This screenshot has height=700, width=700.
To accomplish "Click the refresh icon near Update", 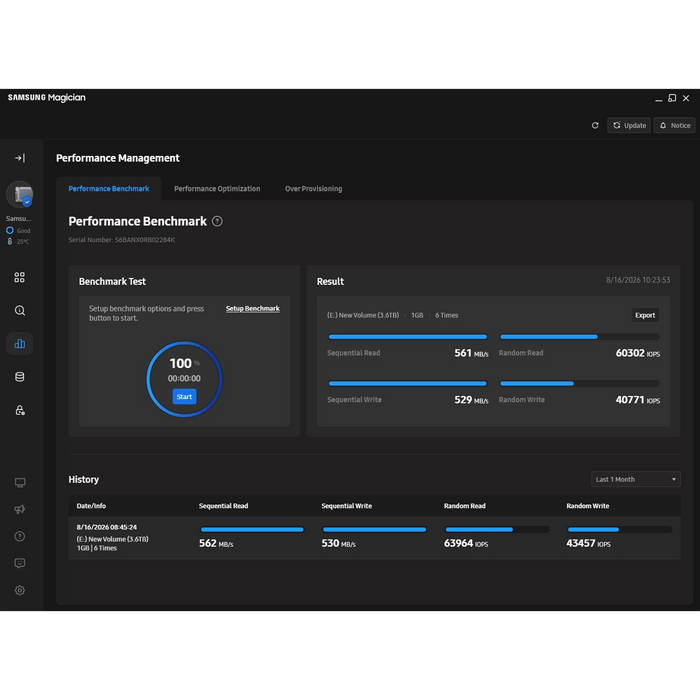I will coord(595,125).
